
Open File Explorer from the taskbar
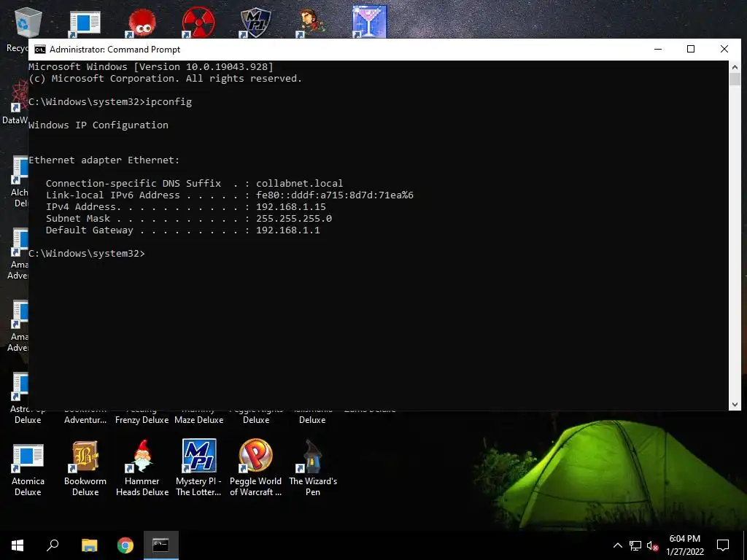[x=89, y=545]
